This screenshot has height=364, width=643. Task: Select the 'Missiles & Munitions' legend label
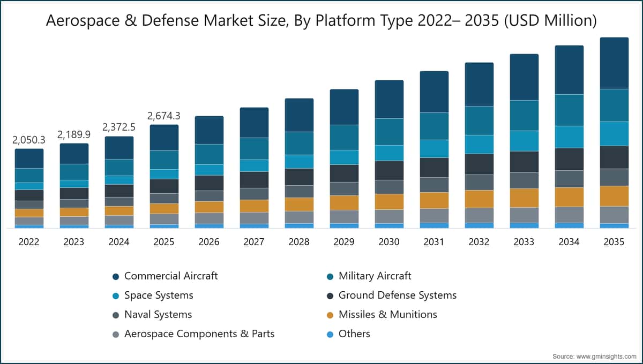(388, 315)
